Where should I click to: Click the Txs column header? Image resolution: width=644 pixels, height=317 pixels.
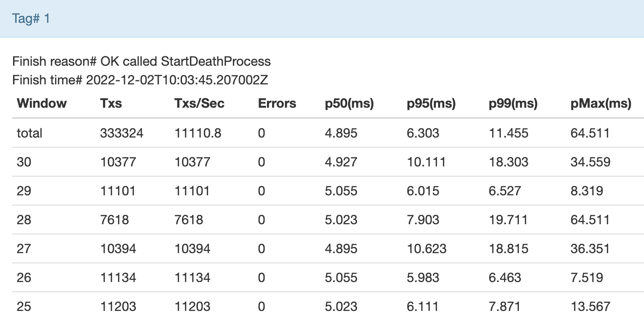[x=110, y=103]
